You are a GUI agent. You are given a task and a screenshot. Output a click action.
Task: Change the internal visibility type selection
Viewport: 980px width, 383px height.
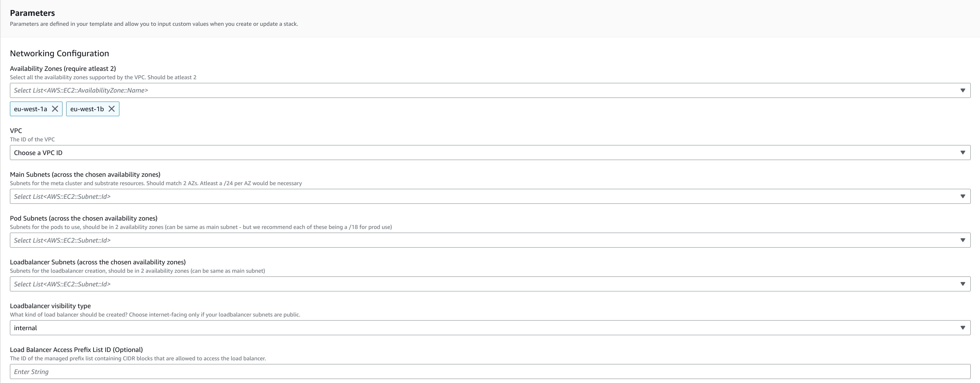tap(456, 328)
